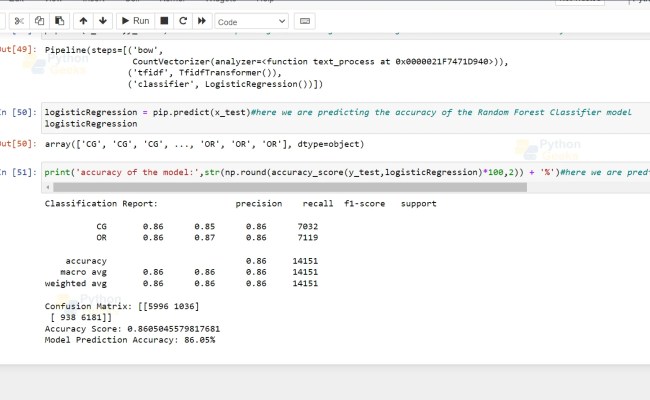650x400 pixels.
Task: Click the copy cells icon
Action: [x=39, y=21]
